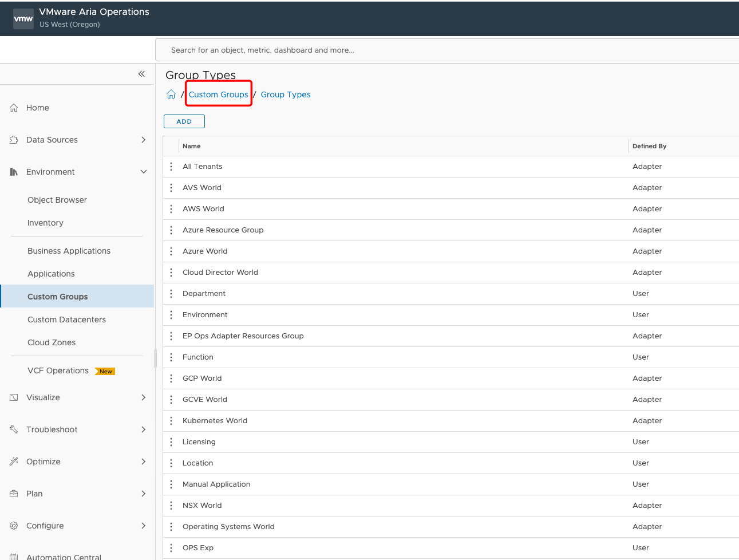Viewport: 739px width, 560px height.
Task: Open the kebab menu for Licensing
Action: pos(171,442)
